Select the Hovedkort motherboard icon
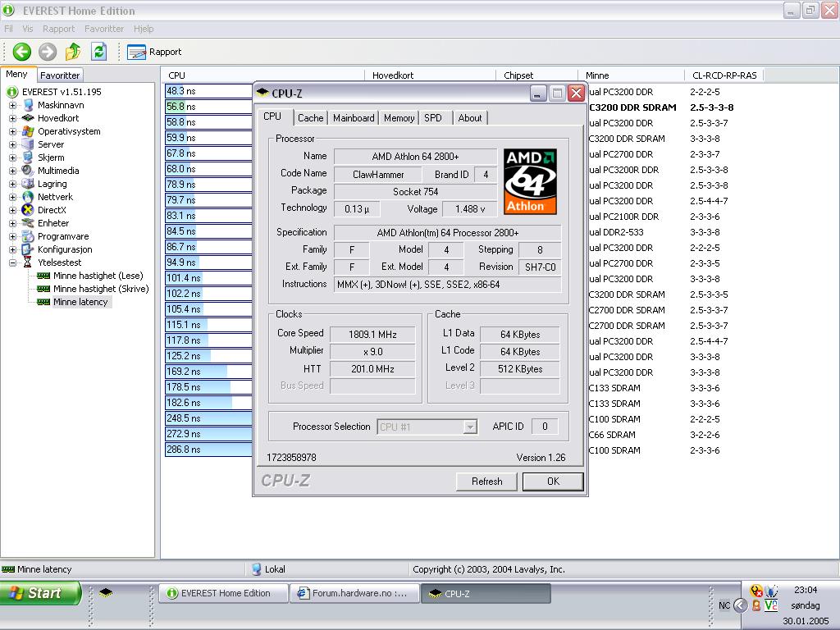Screen dimensions: 840x630 [x=28, y=118]
